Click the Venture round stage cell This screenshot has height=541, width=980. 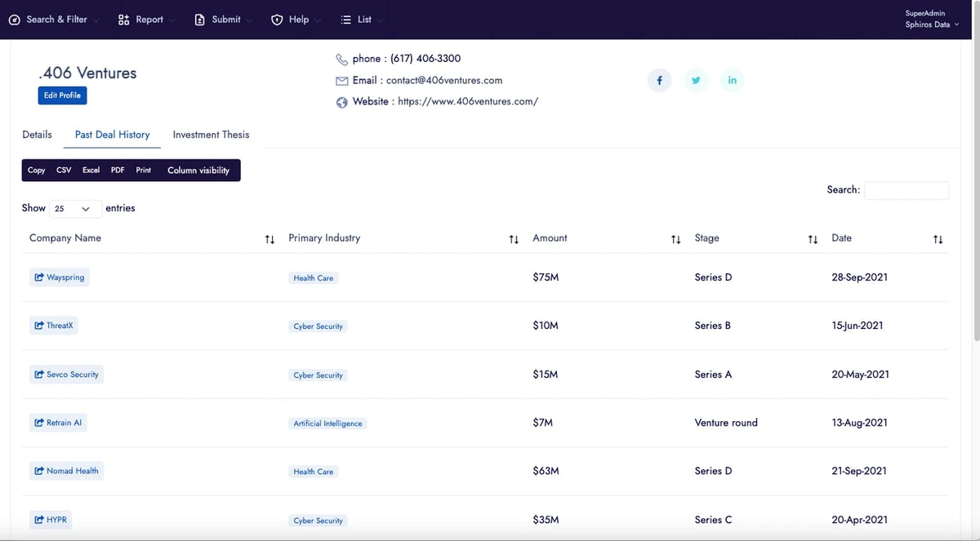point(726,423)
